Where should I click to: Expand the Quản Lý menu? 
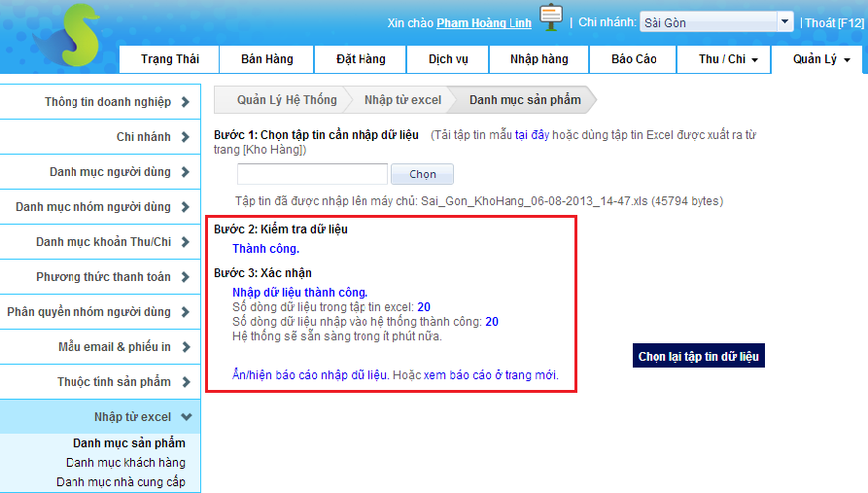tap(820, 59)
